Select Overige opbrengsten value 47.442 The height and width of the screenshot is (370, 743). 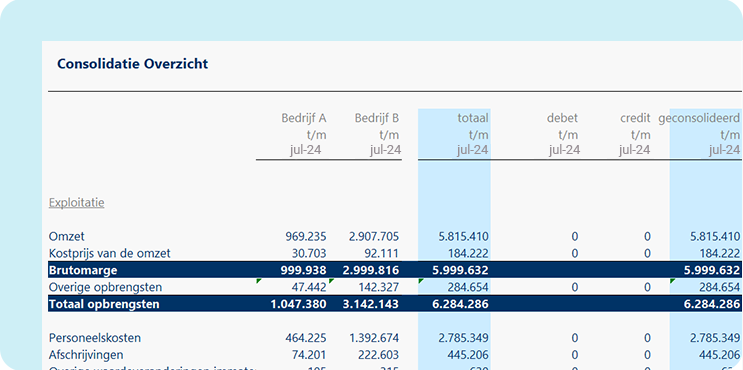pos(309,287)
